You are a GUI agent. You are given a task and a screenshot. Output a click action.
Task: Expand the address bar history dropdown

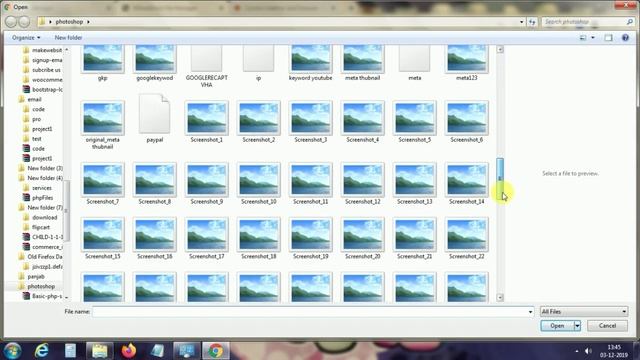[x=522, y=22]
